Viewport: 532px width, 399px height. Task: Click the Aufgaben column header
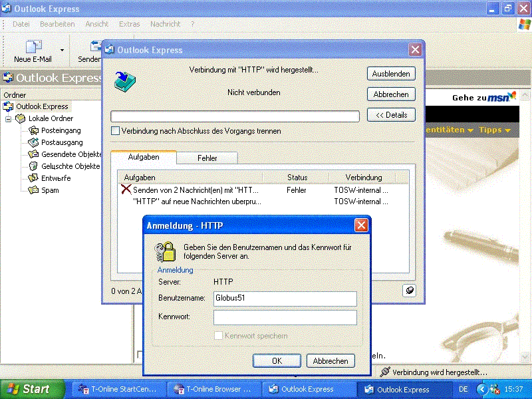tap(190, 178)
